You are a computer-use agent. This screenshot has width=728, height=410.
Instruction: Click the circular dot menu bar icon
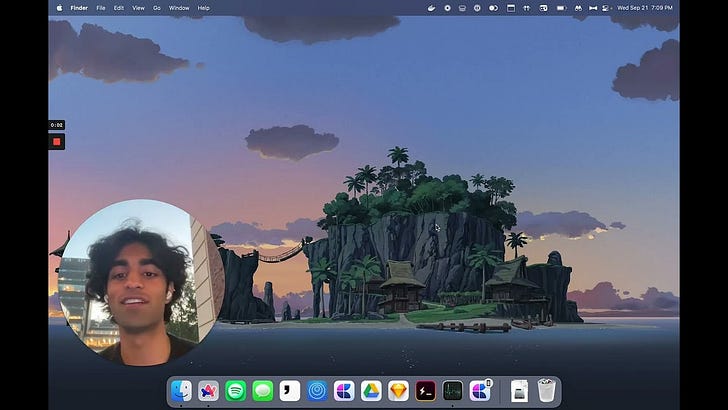pos(447,8)
